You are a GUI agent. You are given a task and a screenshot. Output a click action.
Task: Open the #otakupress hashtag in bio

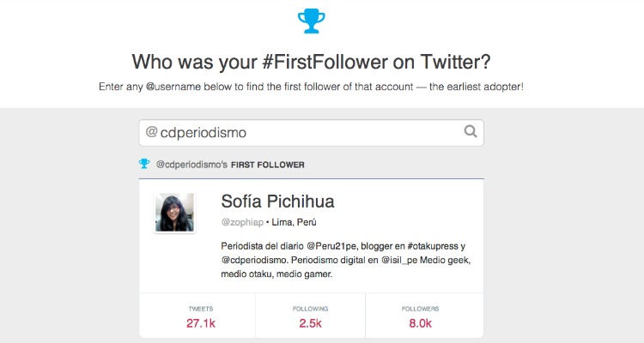pos(433,246)
